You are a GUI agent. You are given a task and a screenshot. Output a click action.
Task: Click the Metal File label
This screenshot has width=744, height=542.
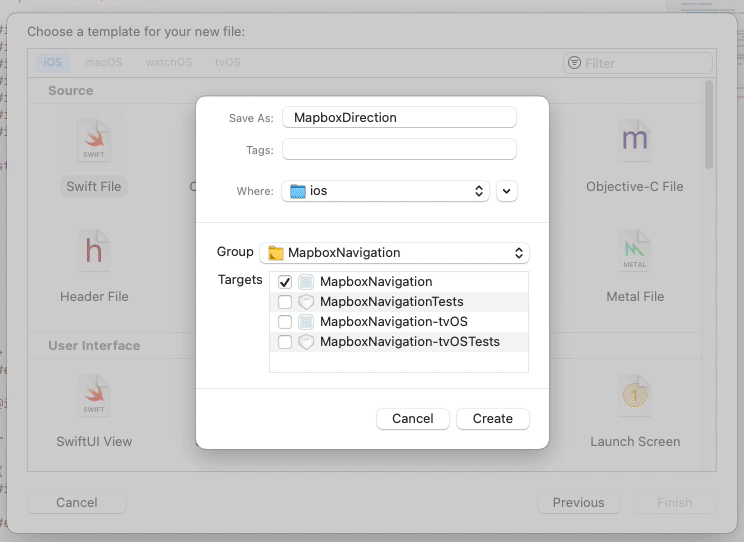(x=635, y=297)
